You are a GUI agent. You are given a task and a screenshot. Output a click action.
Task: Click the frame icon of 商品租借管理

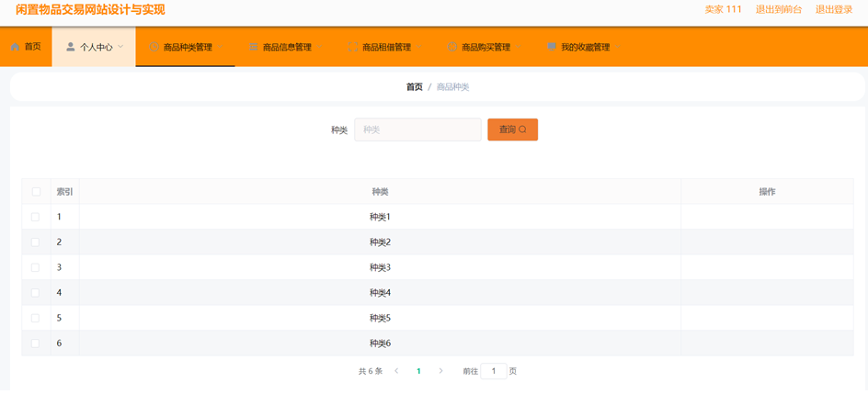[x=353, y=47]
